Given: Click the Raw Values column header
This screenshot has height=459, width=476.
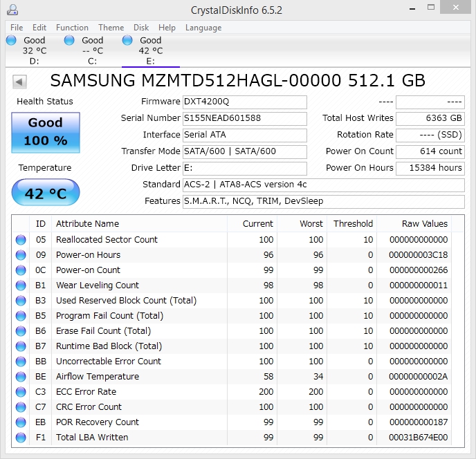Looking at the screenshot, I should 414,224.
